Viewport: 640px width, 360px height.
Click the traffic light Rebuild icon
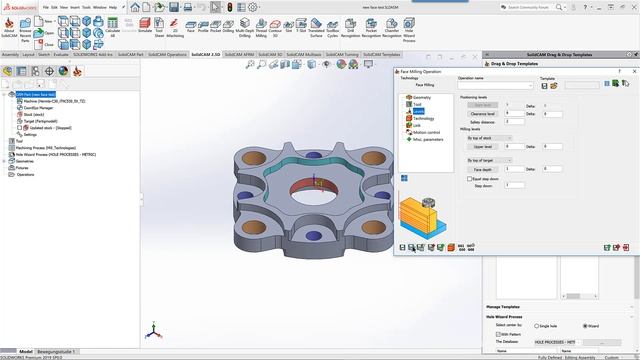click(x=230, y=7)
